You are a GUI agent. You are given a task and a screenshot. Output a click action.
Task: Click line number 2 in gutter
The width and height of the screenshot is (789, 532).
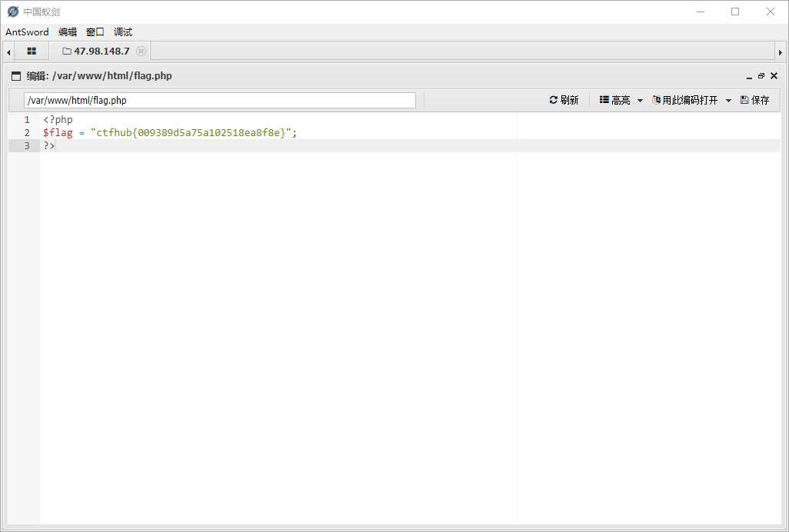[27, 133]
